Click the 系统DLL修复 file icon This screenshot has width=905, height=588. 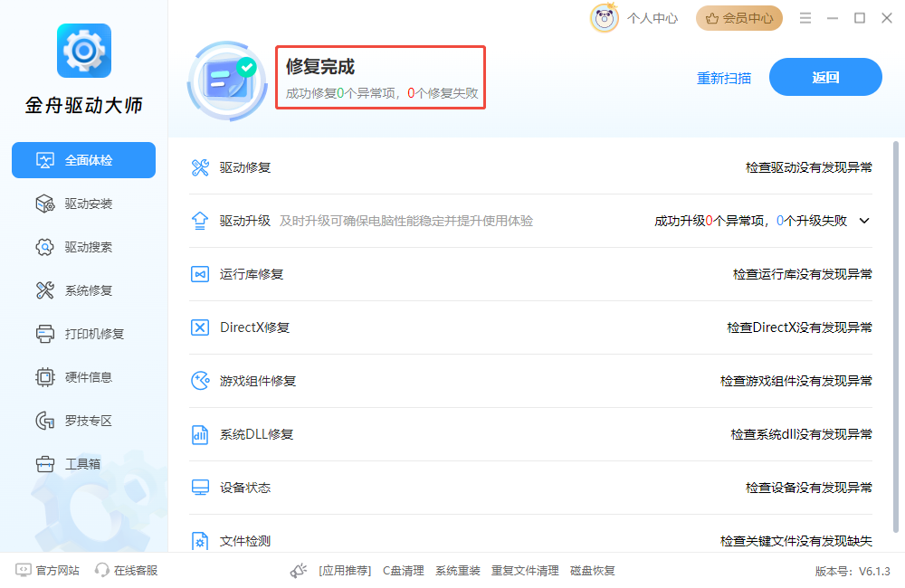(x=200, y=434)
